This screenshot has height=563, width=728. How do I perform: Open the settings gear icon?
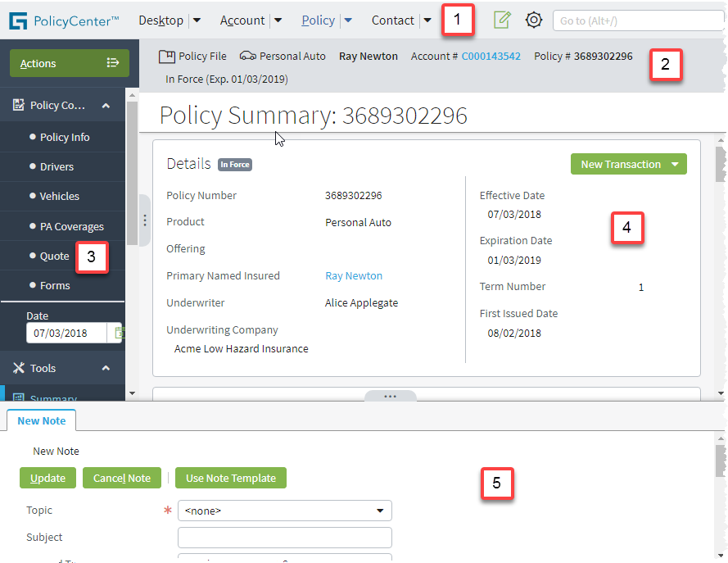pyautogui.click(x=534, y=20)
